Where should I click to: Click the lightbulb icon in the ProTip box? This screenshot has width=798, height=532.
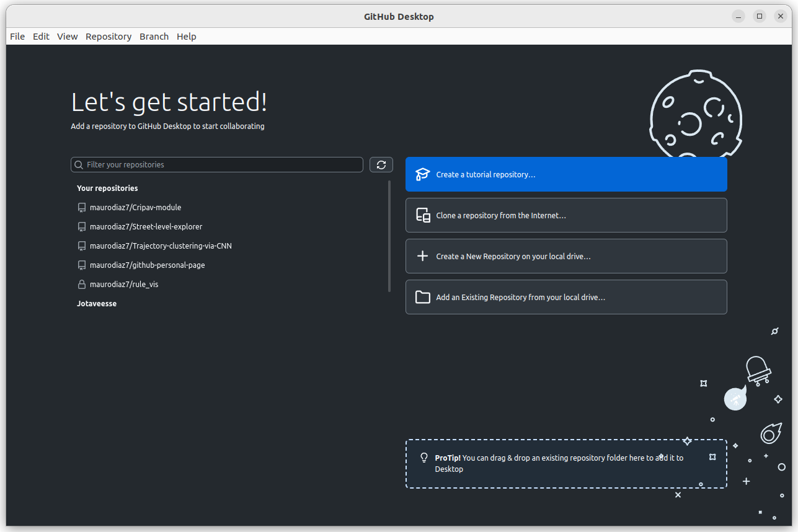[424, 458]
